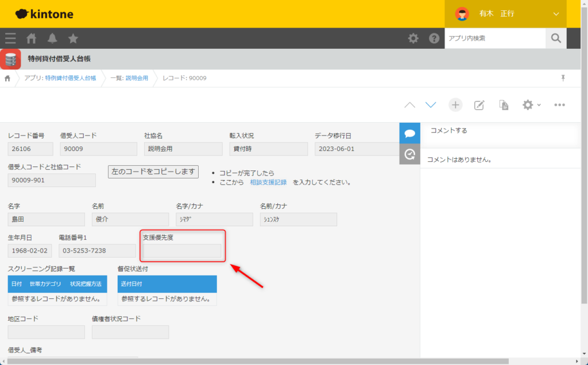Show the comments panel tab
The width and height of the screenshot is (588, 365).
pos(409,133)
